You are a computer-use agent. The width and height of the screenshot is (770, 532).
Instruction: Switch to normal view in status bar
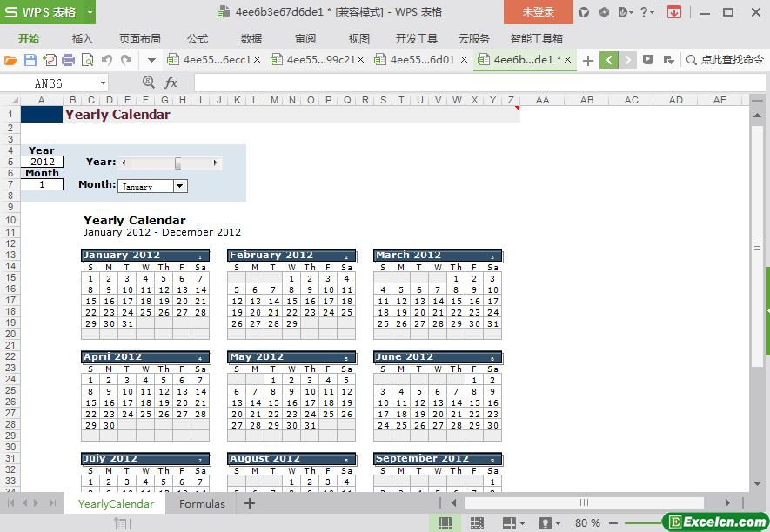pos(445,522)
